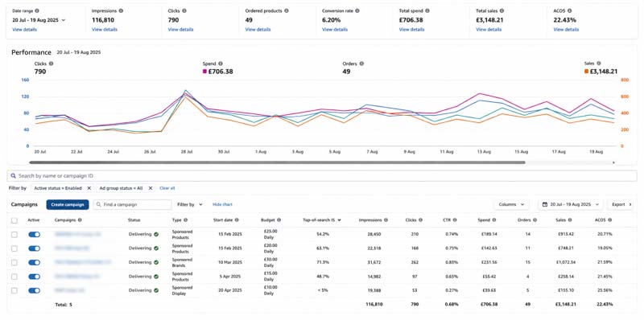Click search magnifier in campaign ID search
This screenshot has width=644, height=320.
point(13,175)
